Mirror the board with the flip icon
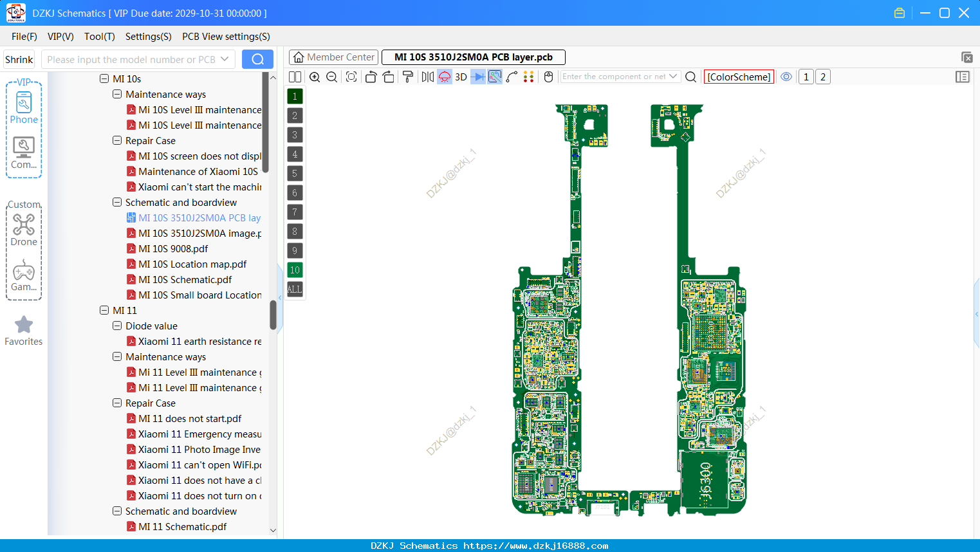980x552 pixels. click(428, 77)
